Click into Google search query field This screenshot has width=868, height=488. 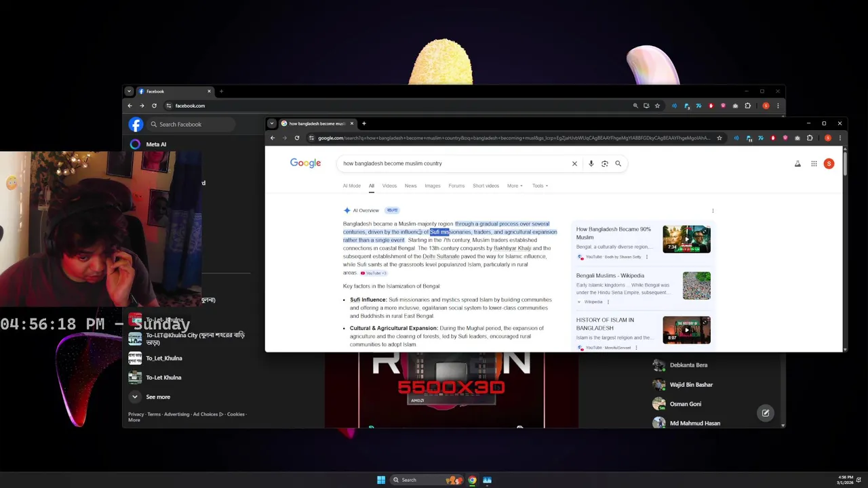click(x=454, y=163)
